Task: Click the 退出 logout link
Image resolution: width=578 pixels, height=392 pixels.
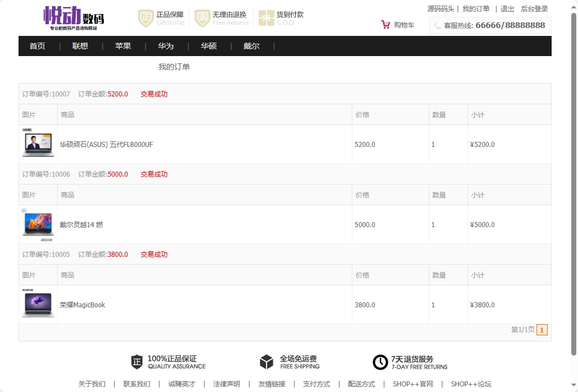Action: [507, 9]
